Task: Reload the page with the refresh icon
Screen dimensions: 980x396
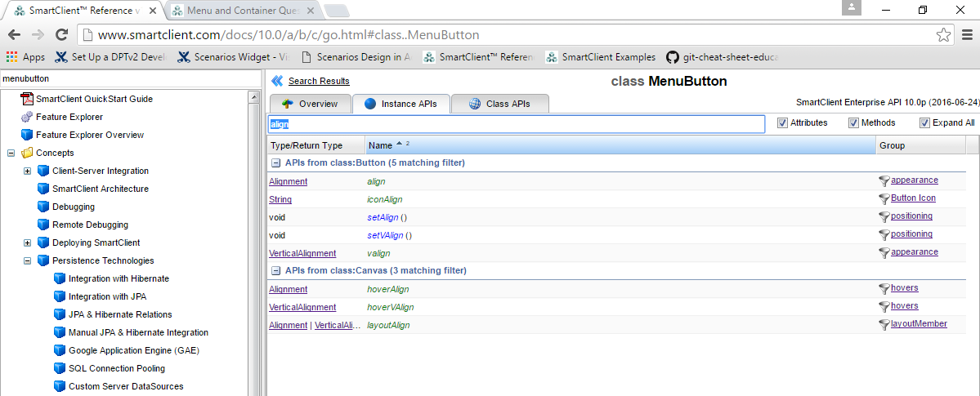Action: [61, 35]
